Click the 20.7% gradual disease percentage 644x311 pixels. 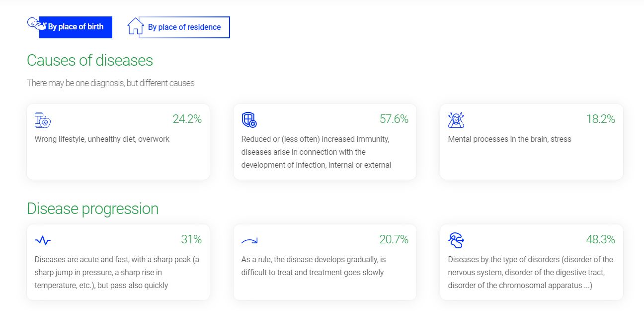394,239
